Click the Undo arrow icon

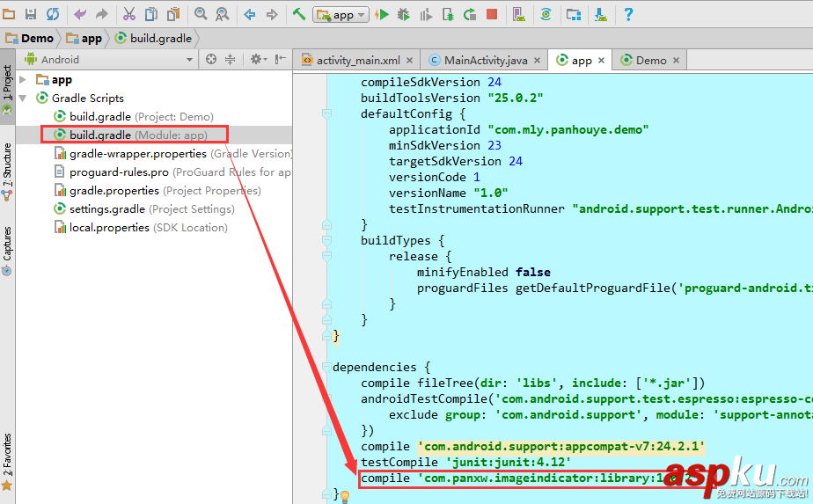(80, 14)
